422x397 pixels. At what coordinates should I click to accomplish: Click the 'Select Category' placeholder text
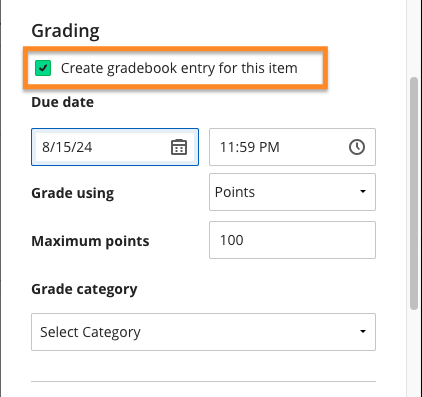90,332
